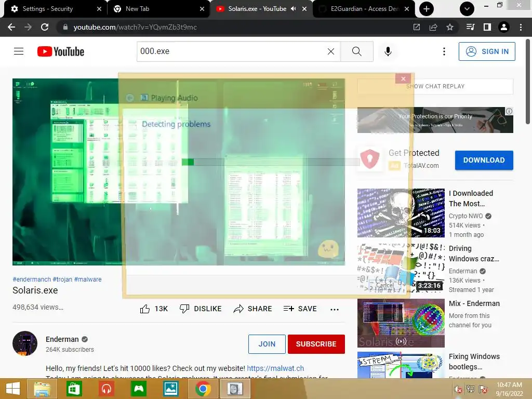Viewport: 532px width, 399px height.
Task: Click troubleshooter progress bar
Action: click(270, 162)
